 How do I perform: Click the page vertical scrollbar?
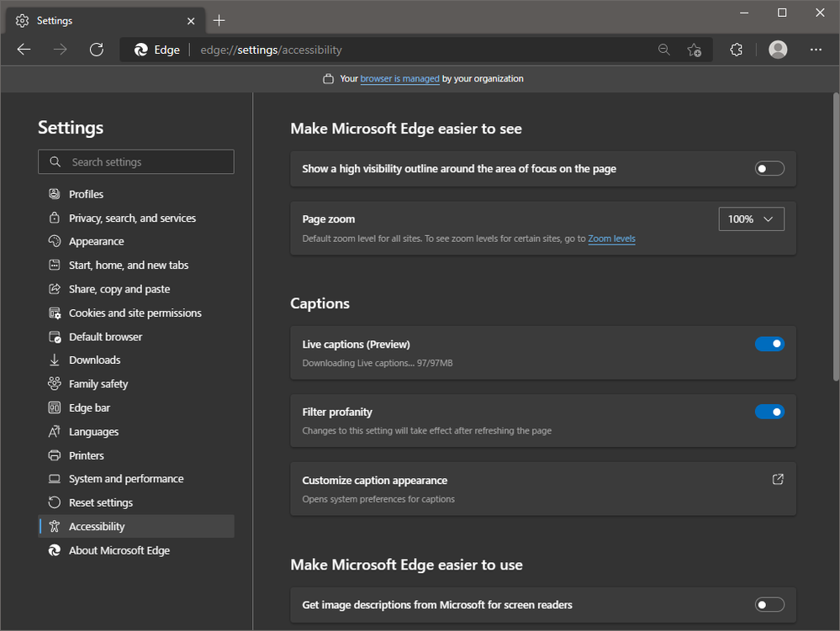pos(836,238)
